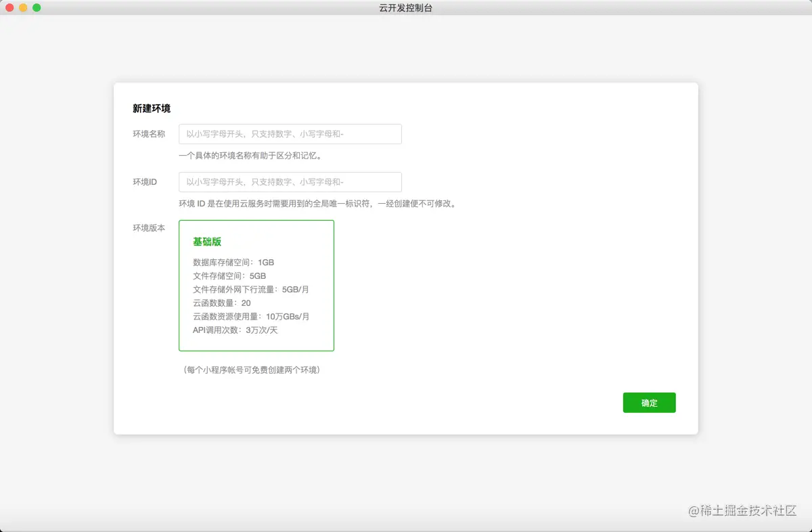This screenshot has width=812, height=532.
Task: Click the 环境名称 input field
Action: [290, 134]
